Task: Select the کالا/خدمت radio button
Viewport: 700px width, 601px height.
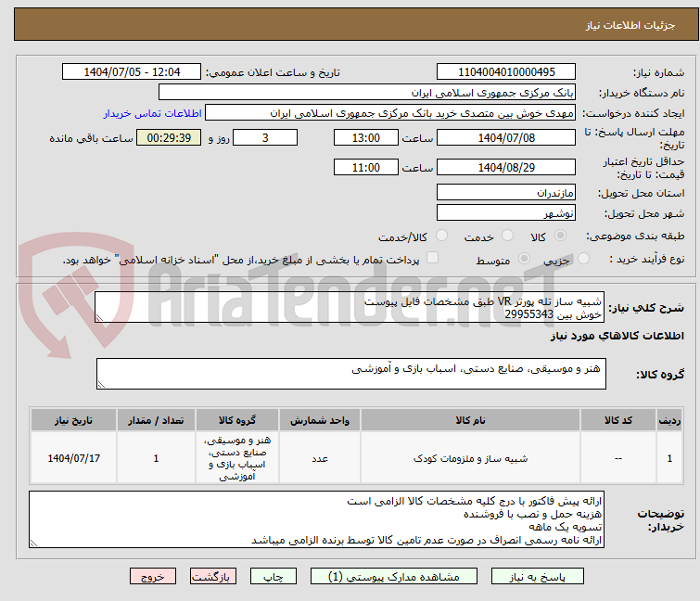Action: click(441, 236)
